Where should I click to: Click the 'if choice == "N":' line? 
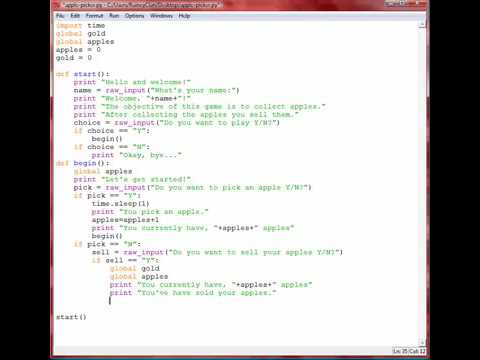[112, 147]
